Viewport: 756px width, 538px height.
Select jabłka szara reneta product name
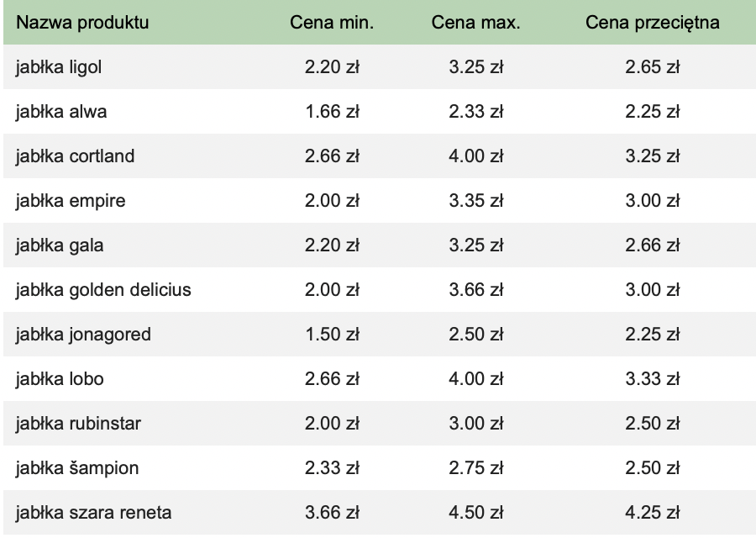click(93, 513)
